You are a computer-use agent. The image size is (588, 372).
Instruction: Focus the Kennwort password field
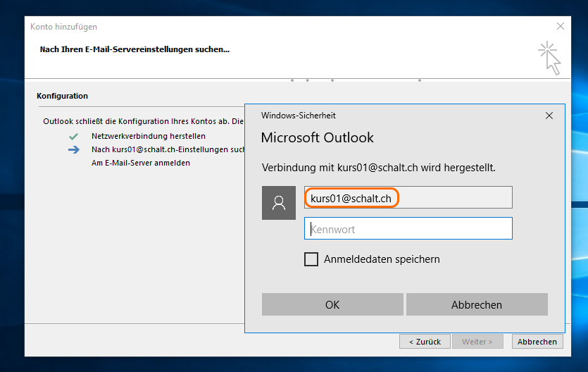tap(408, 229)
